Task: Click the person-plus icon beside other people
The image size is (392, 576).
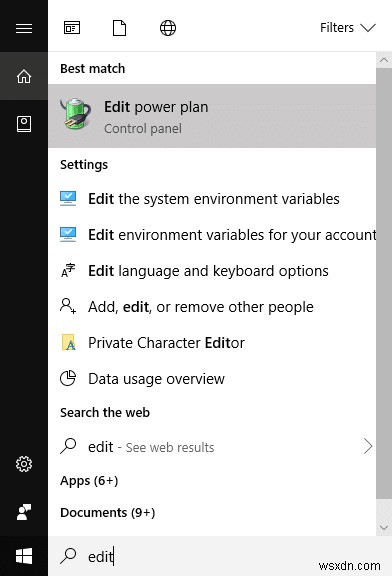Action: click(x=68, y=306)
